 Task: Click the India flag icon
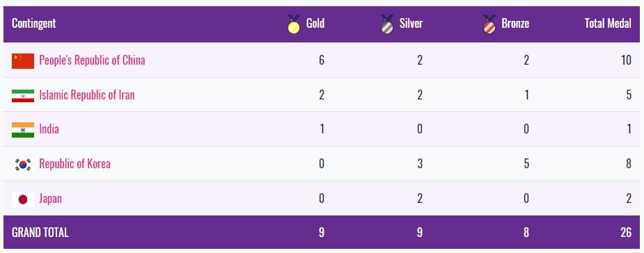pyautogui.click(x=23, y=129)
